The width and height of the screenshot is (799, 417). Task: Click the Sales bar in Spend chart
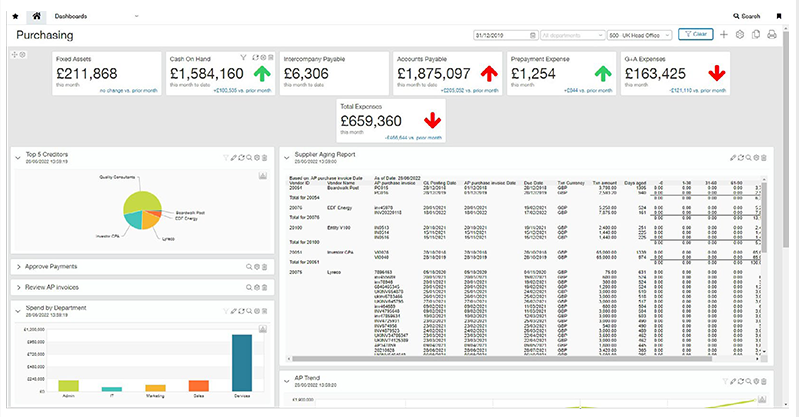[x=199, y=386]
